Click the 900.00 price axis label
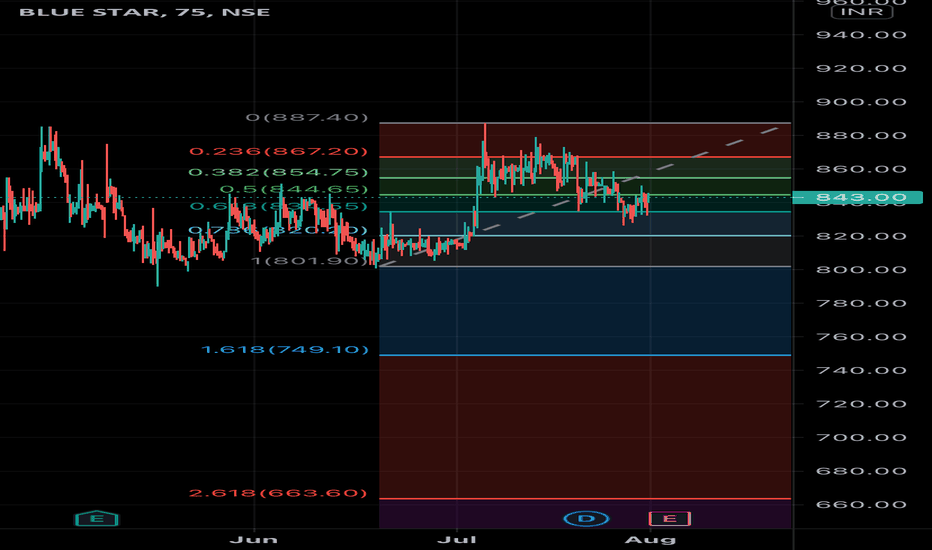 point(861,102)
